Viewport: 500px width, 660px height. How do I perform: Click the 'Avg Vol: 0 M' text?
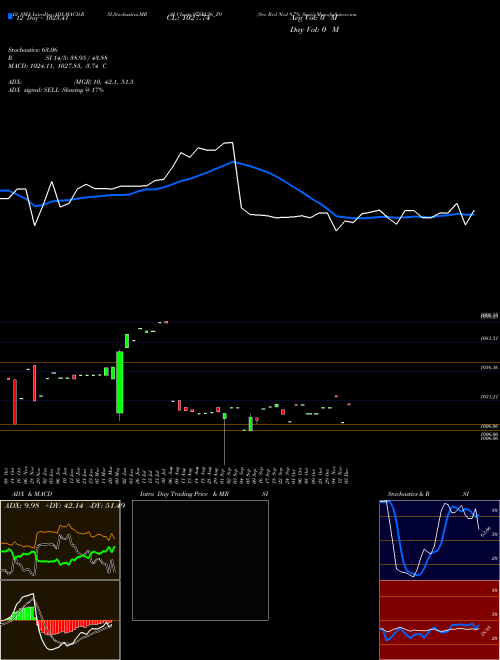pyautogui.click(x=314, y=18)
